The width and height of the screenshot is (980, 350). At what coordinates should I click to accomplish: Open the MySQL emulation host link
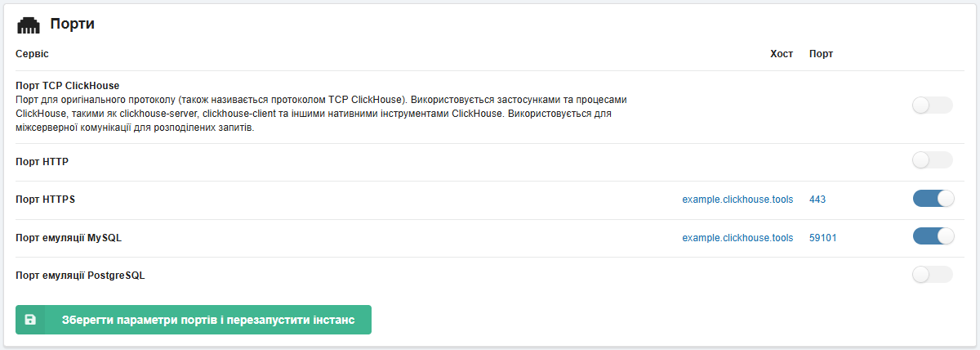[737, 238]
